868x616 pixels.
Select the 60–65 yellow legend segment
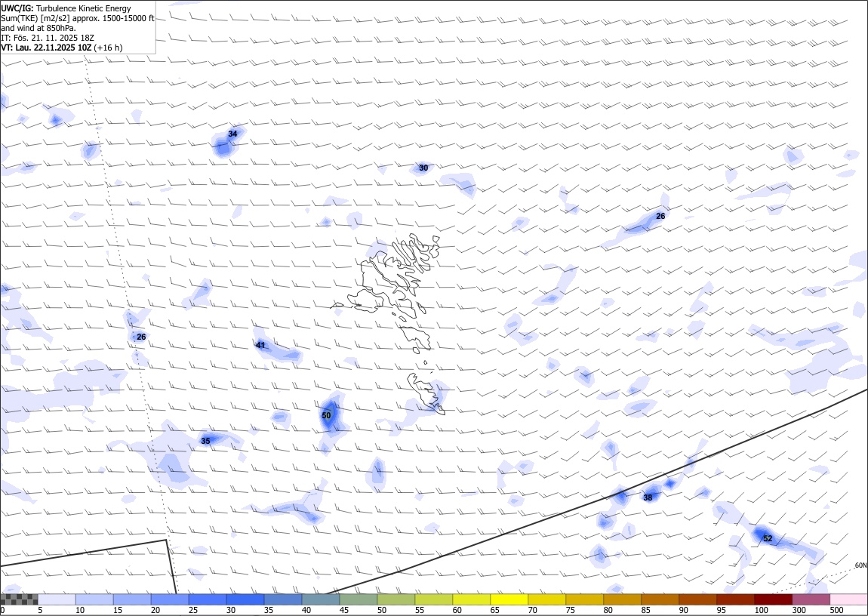tap(471, 599)
